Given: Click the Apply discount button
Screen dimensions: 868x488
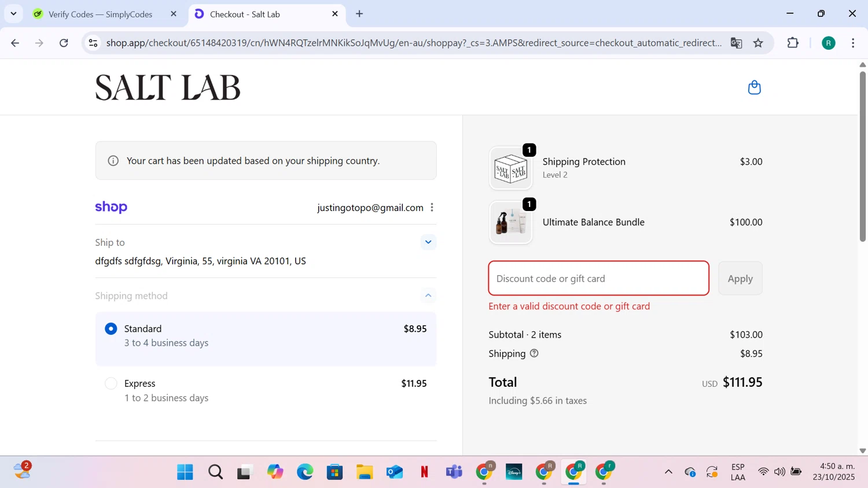Looking at the screenshot, I should click(740, 278).
